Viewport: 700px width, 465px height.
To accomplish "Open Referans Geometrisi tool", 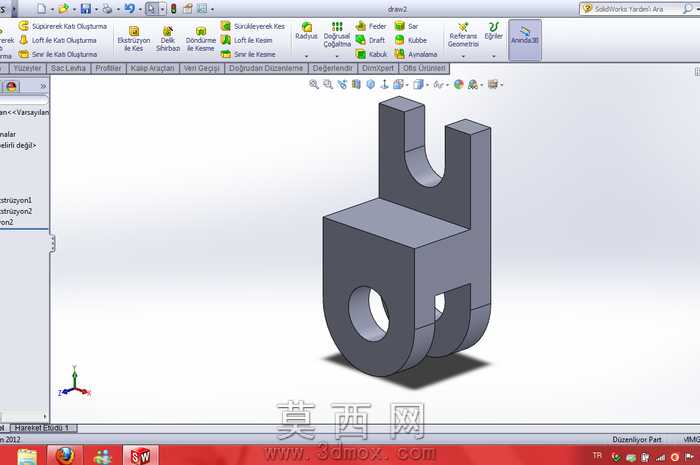I will coord(463,34).
